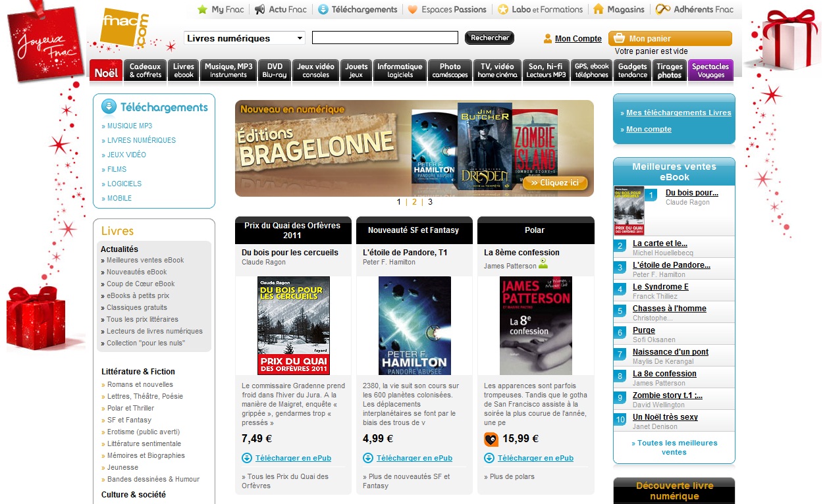Open bestseller La carte et le... title
Viewport: 827px width, 504px height.
click(660, 243)
